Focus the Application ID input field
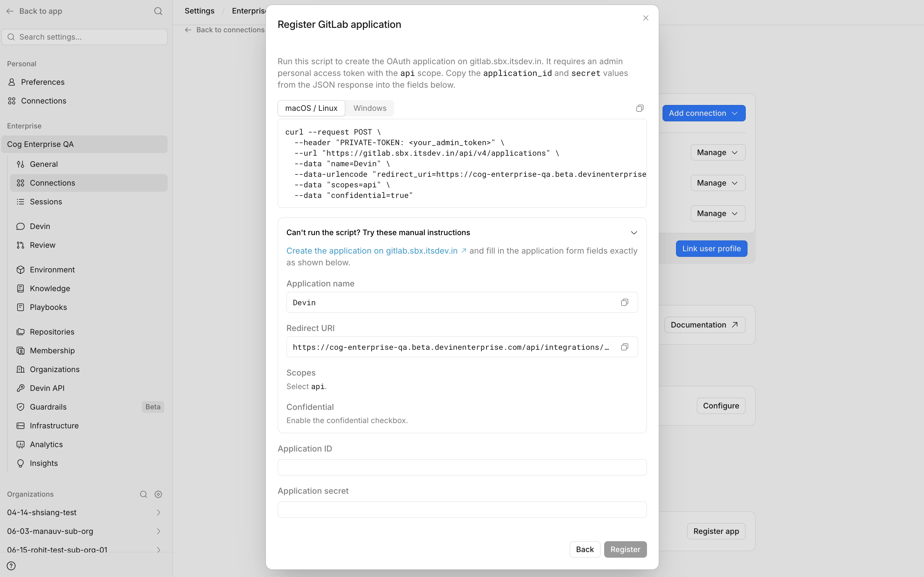The image size is (924, 577). coord(462,467)
